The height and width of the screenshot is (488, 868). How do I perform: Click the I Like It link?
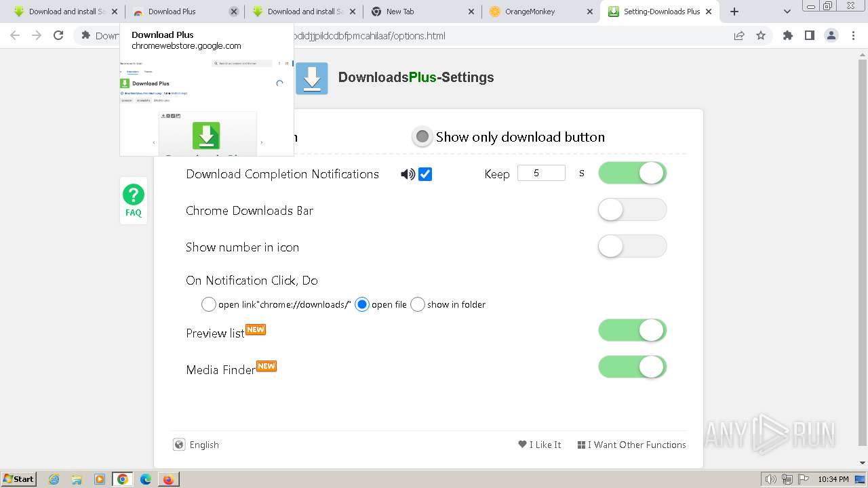pos(540,445)
